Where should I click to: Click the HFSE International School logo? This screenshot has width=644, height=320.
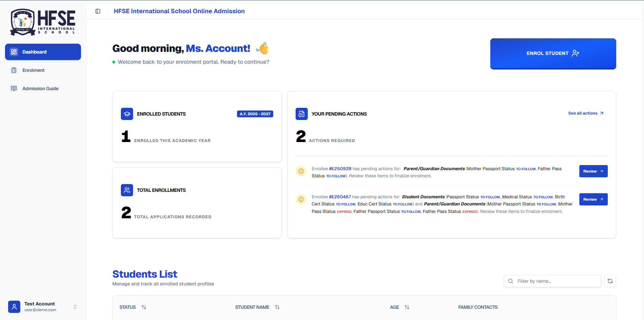43,22
